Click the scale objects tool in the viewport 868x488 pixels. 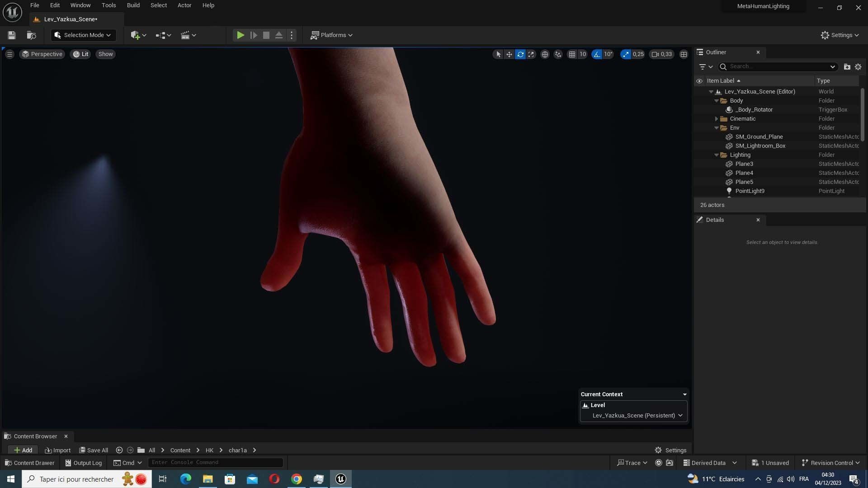coord(531,54)
